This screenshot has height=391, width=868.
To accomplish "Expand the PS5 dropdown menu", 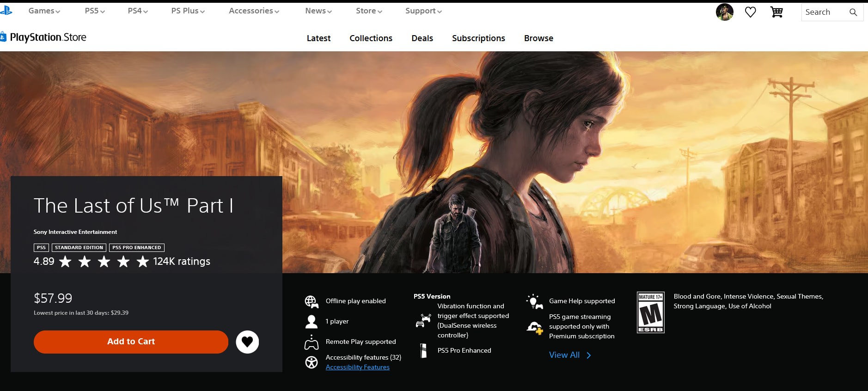I will pyautogui.click(x=95, y=11).
